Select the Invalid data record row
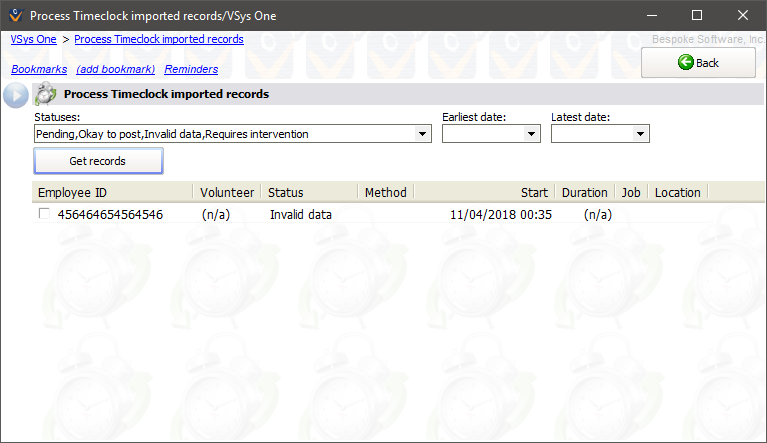The height and width of the screenshot is (443, 767). click(300, 214)
